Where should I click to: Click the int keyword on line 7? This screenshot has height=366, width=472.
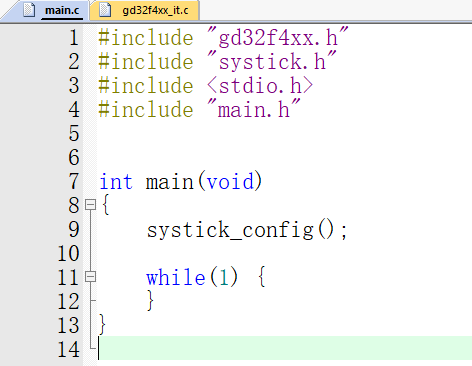coord(116,182)
